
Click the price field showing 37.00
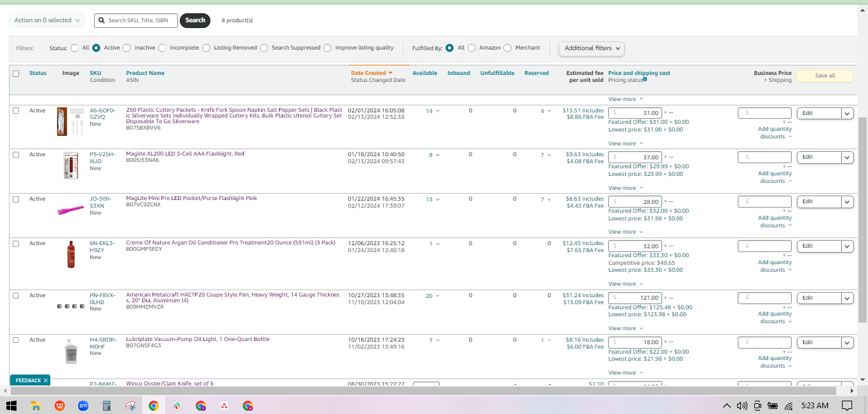coord(635,157)
